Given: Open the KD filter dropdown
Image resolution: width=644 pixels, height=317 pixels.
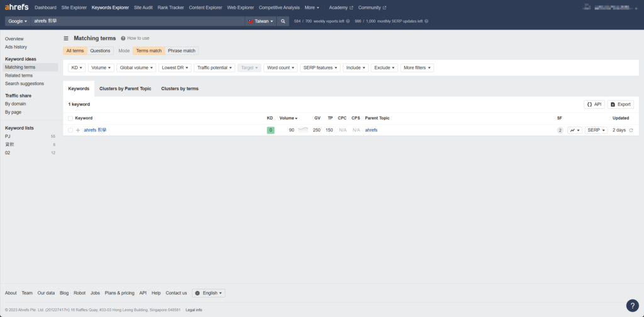Looking at the screenshot, I should 77,68.
